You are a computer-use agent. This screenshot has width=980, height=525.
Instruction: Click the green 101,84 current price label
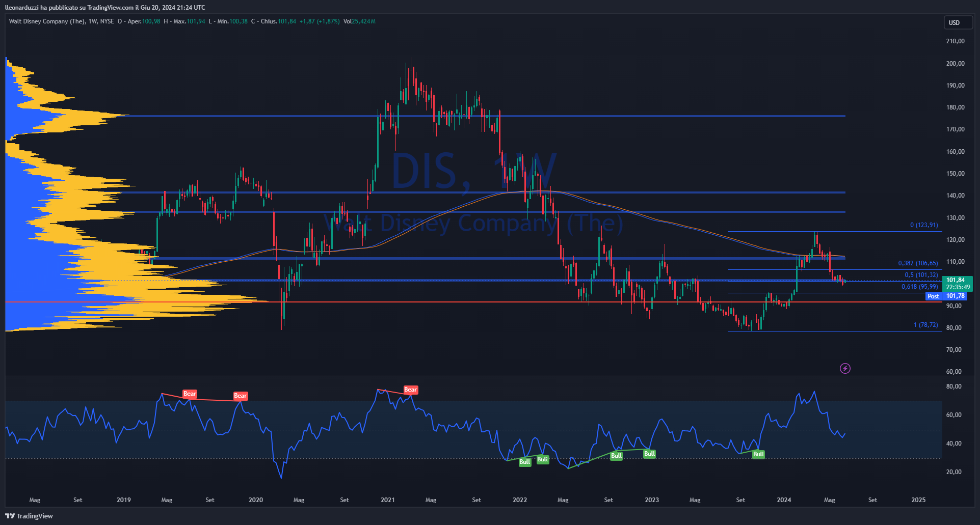956,280
